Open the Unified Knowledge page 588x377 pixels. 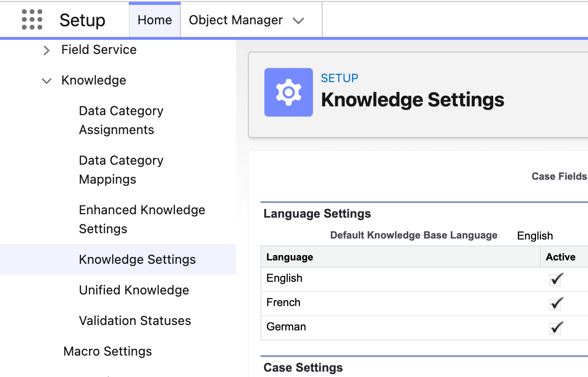134,290
